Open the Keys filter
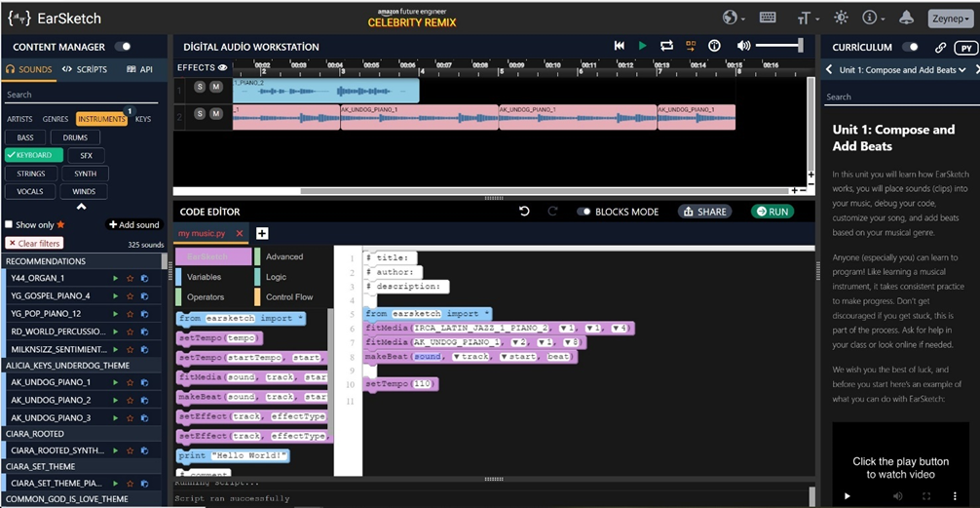Image resolution: width=980 pixels, height=508 pixels. (143, 119)
